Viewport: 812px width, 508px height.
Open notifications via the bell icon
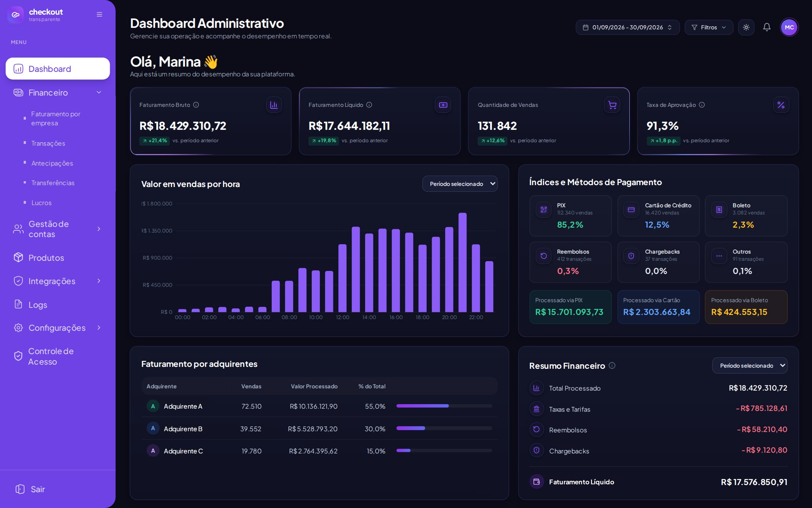pos(767,27)
